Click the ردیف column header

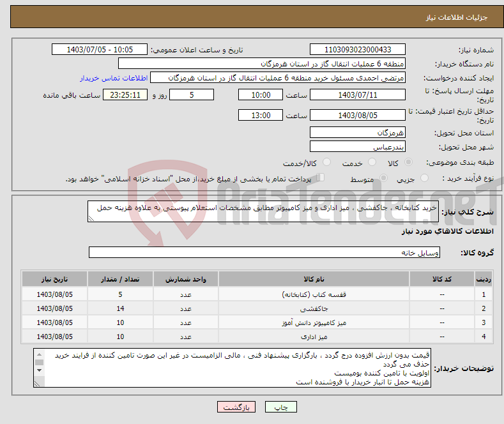[x=484, y=279]
